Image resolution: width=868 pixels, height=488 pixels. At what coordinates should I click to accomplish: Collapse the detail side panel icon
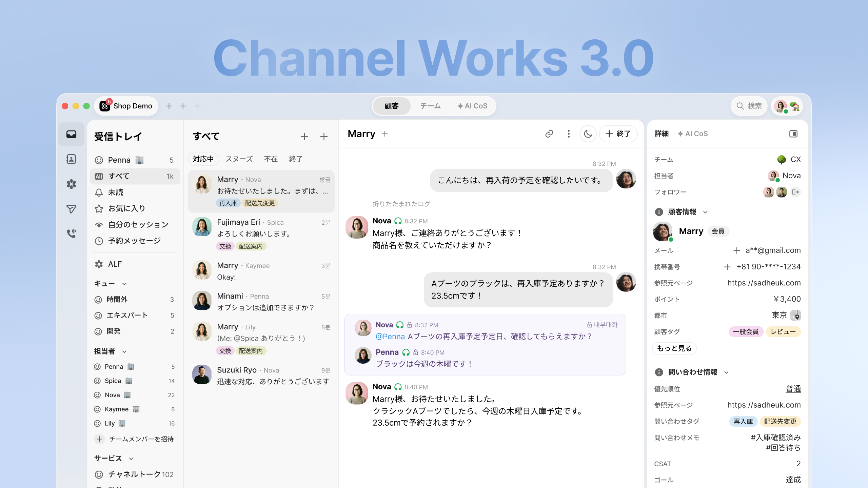click(x=793, y=134)
